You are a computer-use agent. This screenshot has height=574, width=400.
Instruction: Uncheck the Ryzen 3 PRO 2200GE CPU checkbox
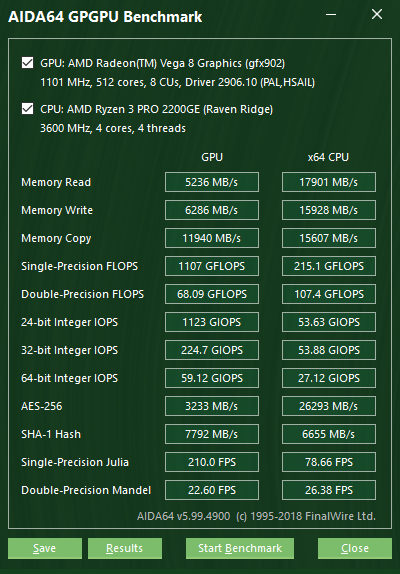(x=27, y=109)
